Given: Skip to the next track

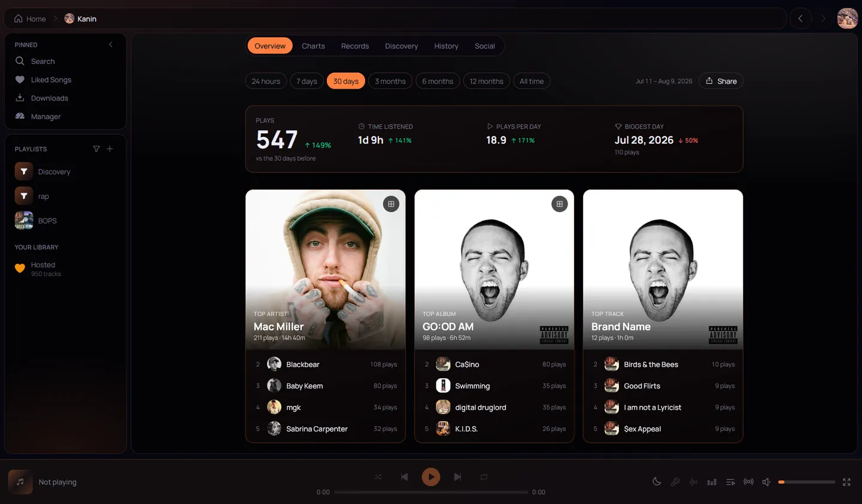Looking at the screenshot, I should coord(457,477).
